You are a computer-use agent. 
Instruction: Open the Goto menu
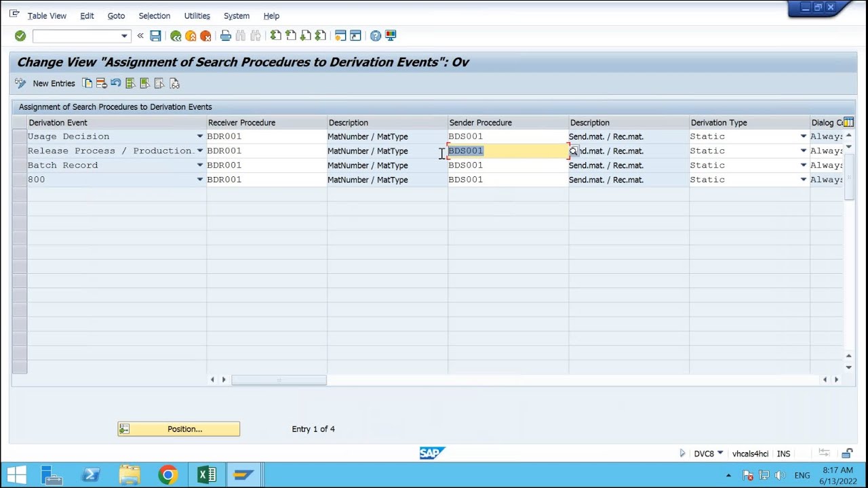pyautogui.click(x=116, y=16)
